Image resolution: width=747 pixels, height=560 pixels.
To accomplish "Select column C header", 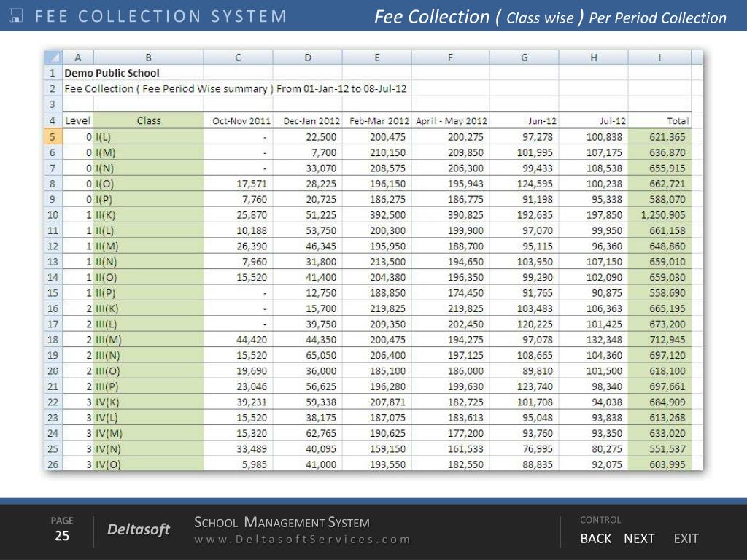I will point(239,58).
